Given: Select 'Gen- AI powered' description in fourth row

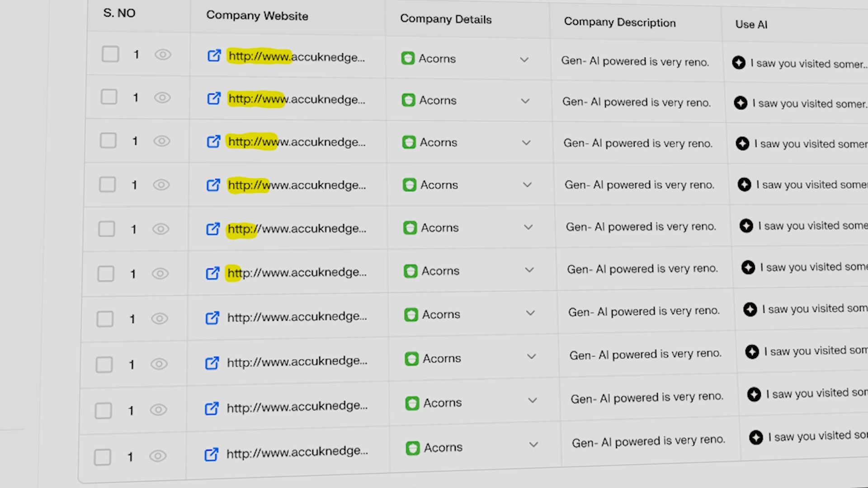Looking at the screenshot, I should tap(639, 185).
